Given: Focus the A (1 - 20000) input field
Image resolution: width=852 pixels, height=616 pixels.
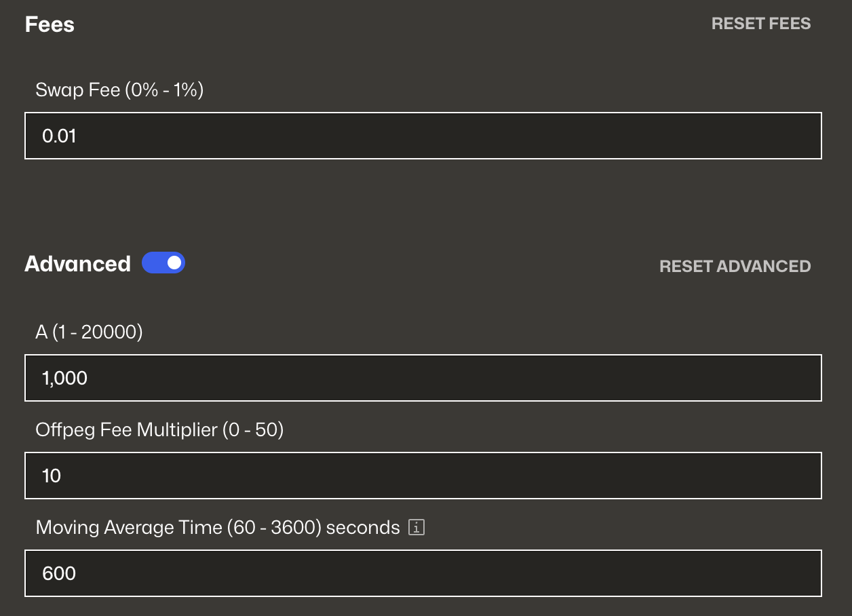Looking at the screenshot, I should 423,378.
